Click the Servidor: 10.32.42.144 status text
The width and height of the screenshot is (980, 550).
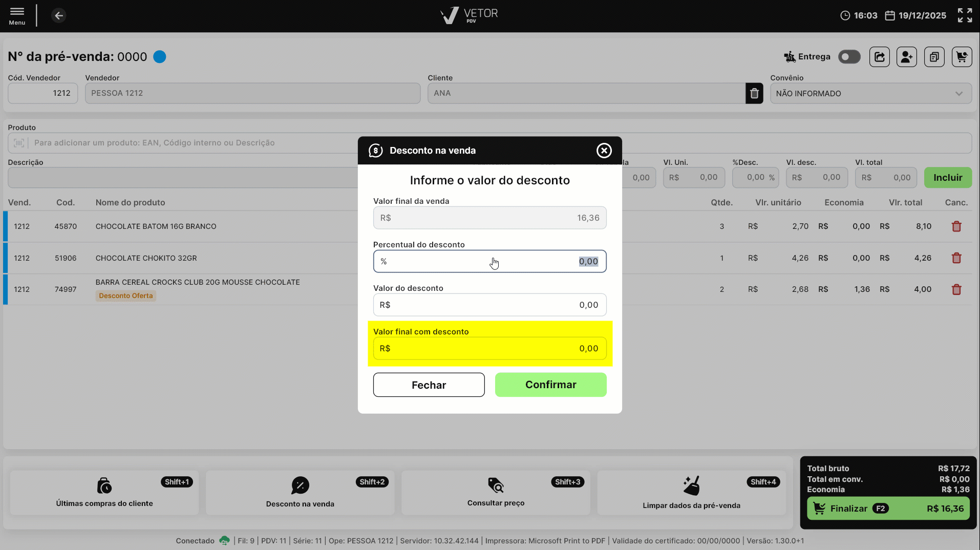pos(439,541)
